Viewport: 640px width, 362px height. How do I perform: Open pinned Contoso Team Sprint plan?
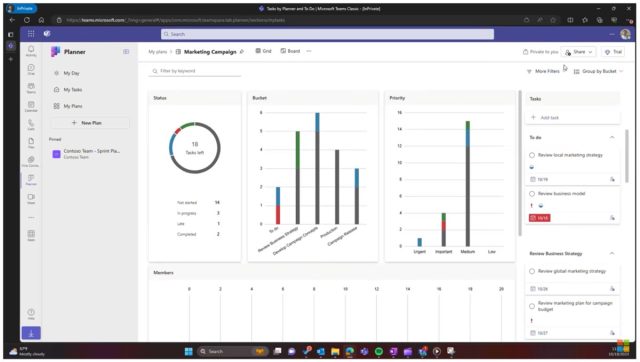point(90,153)
